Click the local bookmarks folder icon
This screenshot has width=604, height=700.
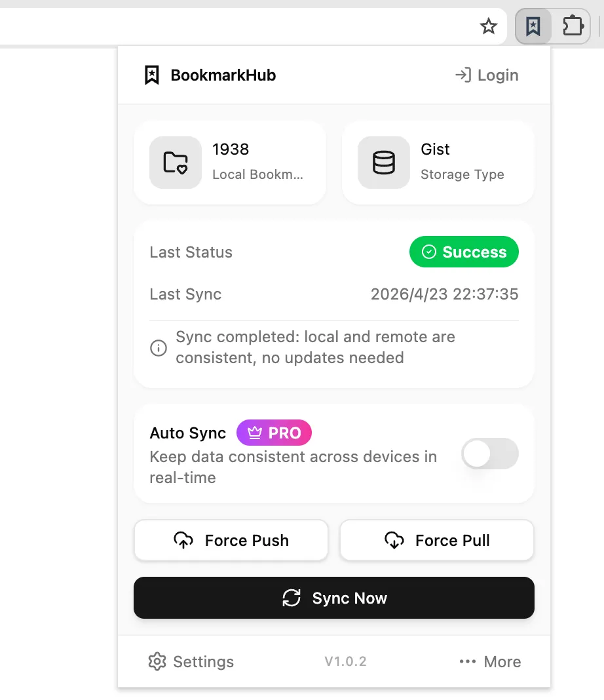175,163
